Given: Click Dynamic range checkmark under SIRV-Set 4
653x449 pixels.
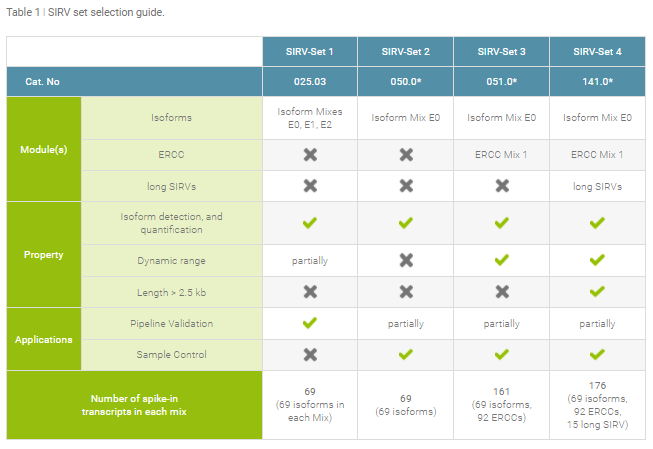Looking at the screenshot, I should (597, 260).
